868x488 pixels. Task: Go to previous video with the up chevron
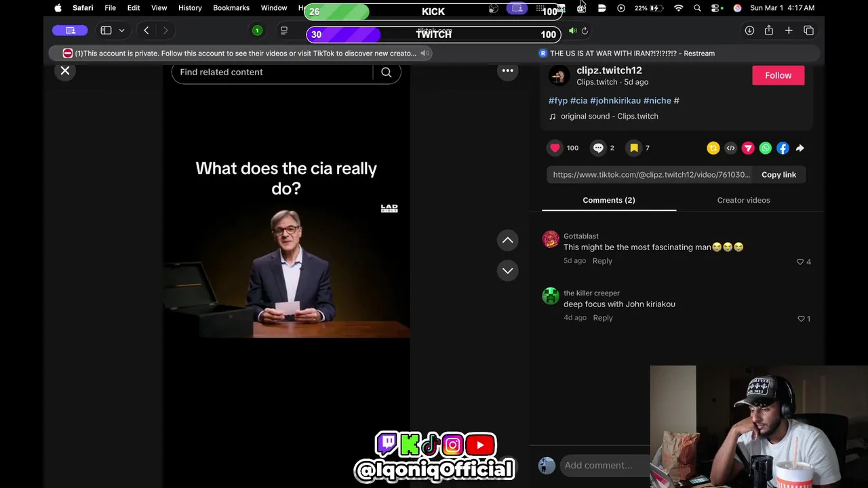(507, 240)
